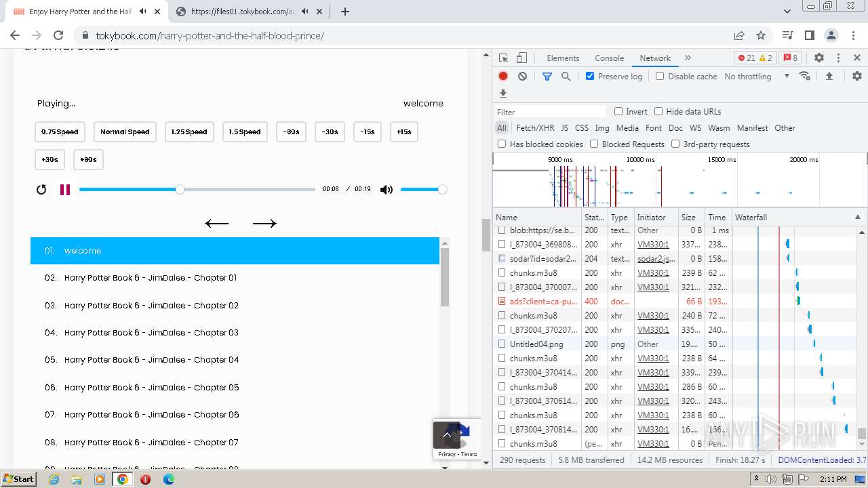Filter requests by Img type
This screenshot has height=488, width=868.
pos(602,128)
